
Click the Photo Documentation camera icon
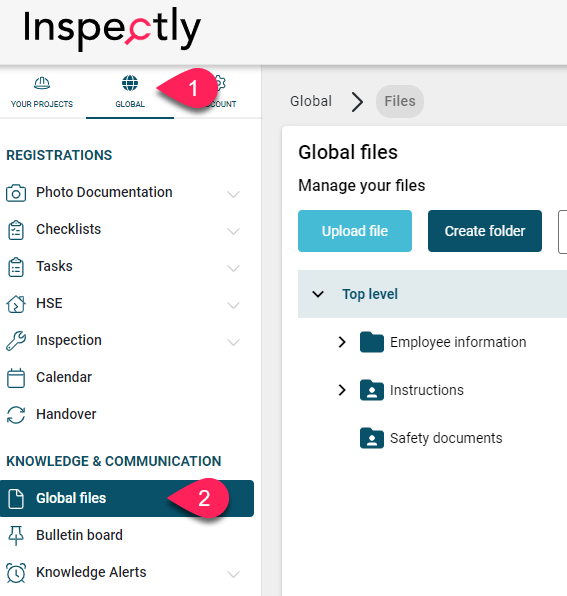[16, 193]
